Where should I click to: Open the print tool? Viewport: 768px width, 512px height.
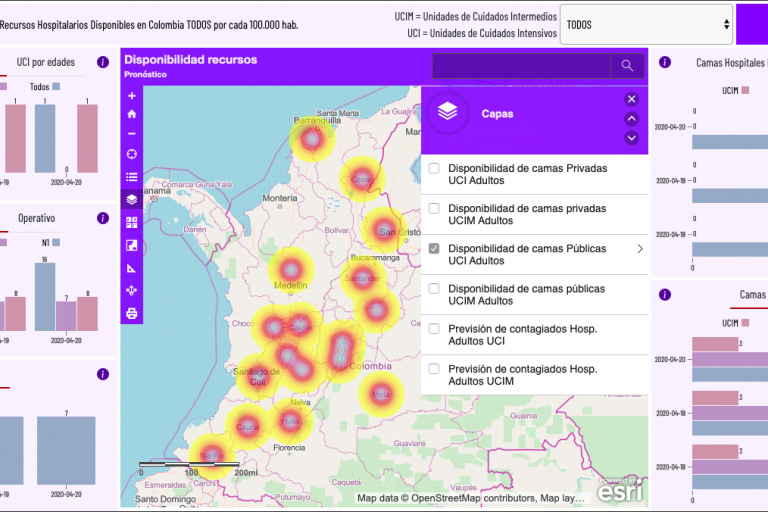point(132,314)
